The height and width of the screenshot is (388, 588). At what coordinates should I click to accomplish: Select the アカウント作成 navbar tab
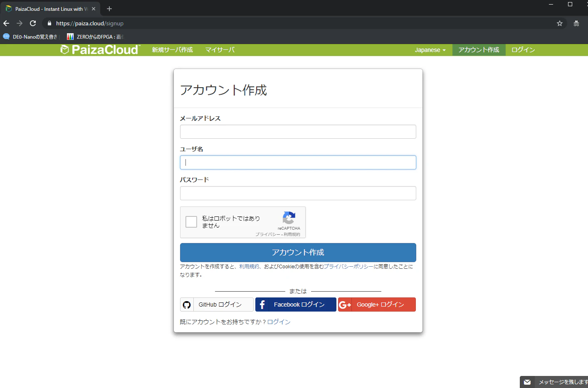point(479,50)
